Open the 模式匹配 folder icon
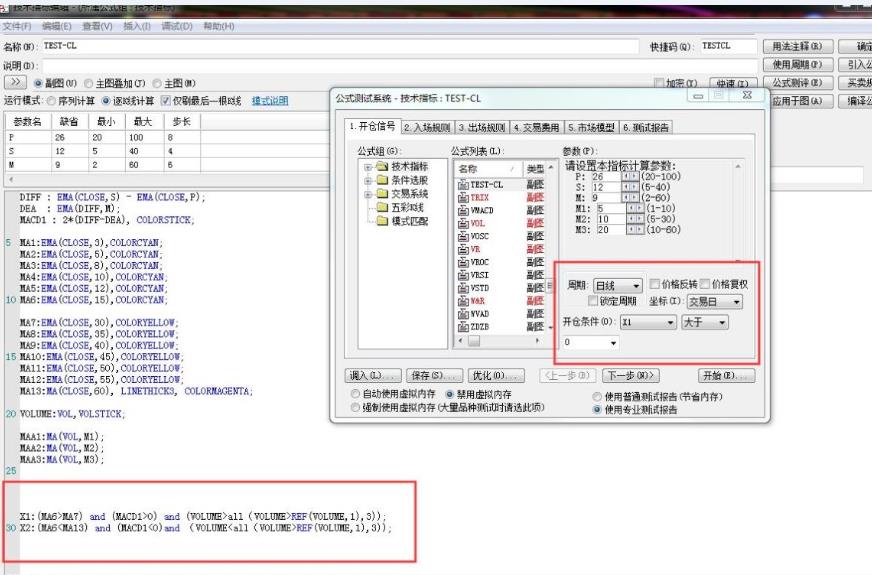This screenshot has height=575, width=872. point(381,219)
